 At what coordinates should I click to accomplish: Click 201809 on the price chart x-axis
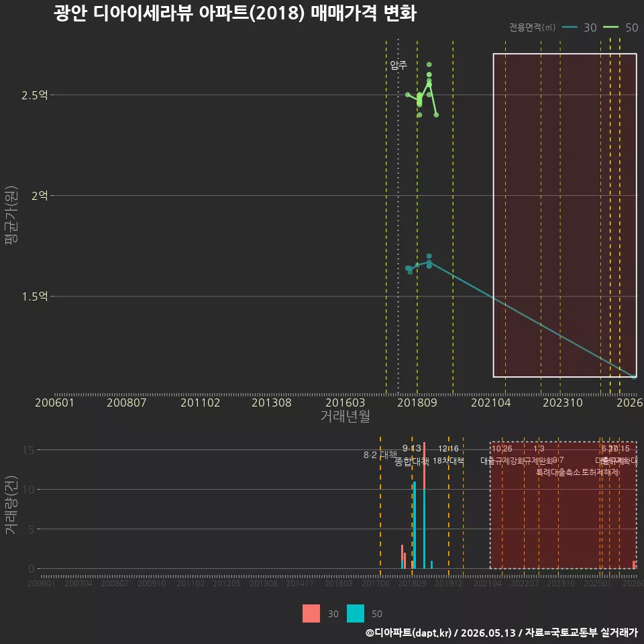coord(417,402)
